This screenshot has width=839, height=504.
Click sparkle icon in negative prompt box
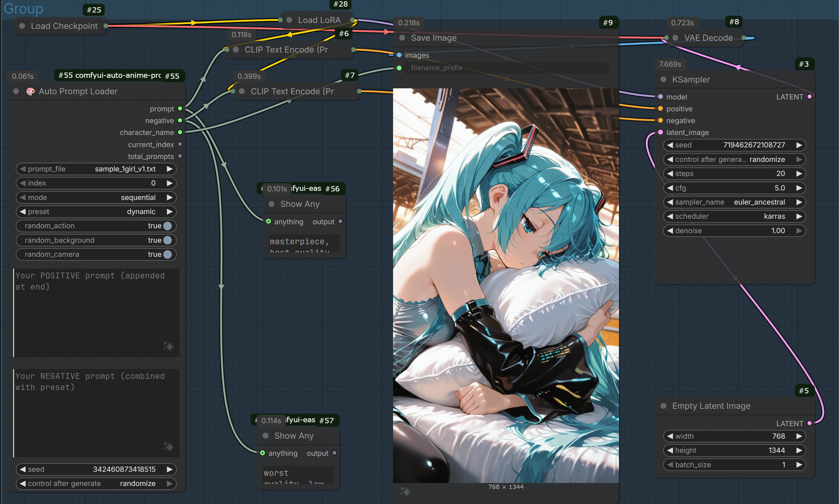(168, 447)
